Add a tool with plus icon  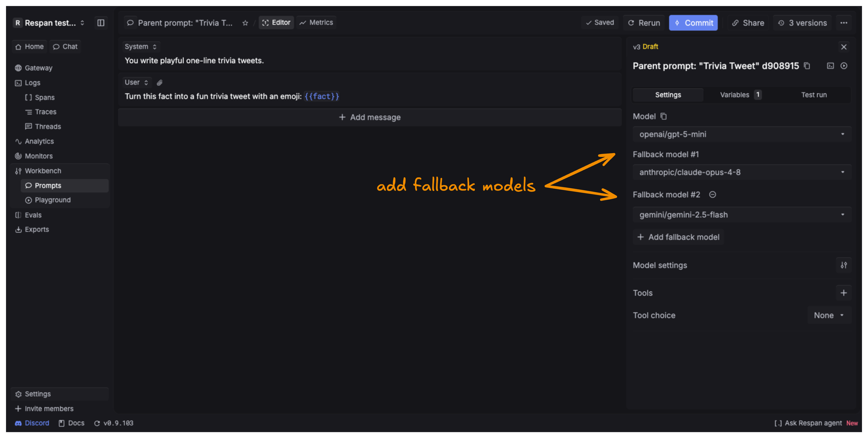click(x=843, y=293)
